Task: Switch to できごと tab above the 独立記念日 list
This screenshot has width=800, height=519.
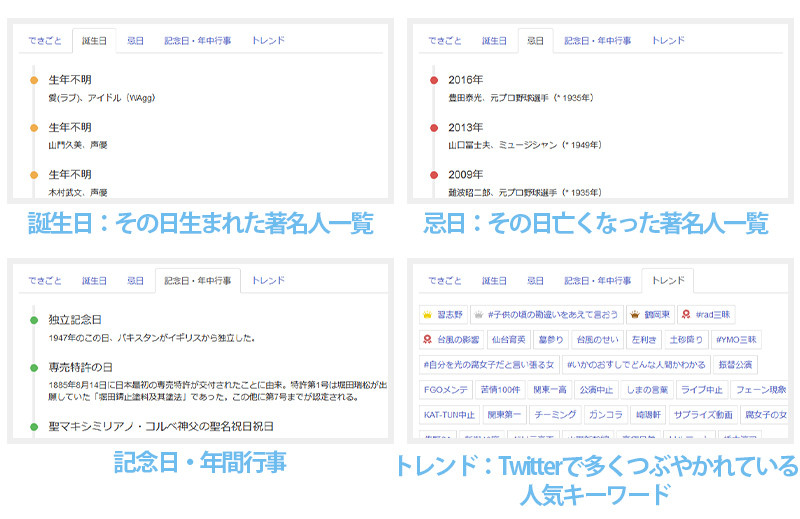Action: (47, 281)
